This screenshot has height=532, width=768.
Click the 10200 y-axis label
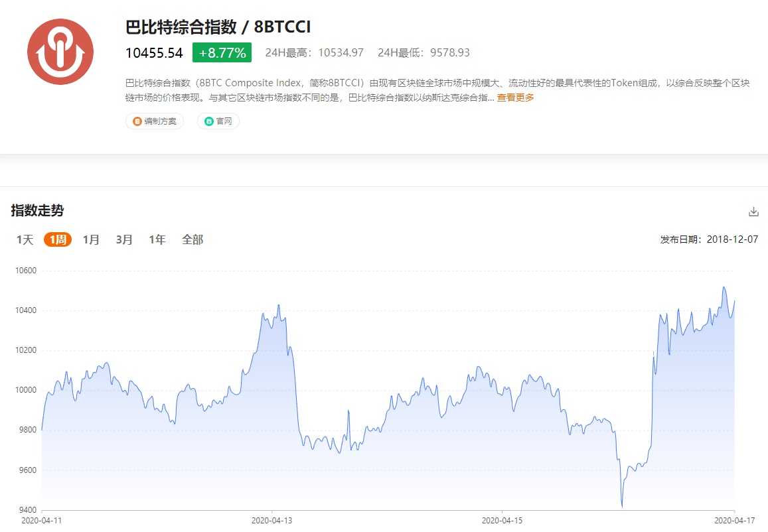pyautogui.click(x=26, y=350)
